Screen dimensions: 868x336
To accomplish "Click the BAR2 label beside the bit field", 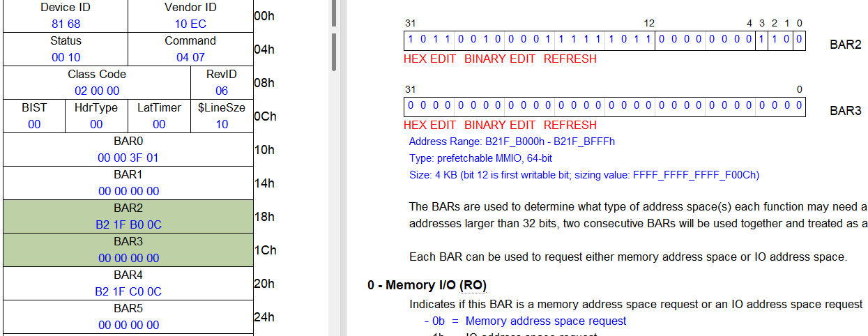I will pos(846,45).
